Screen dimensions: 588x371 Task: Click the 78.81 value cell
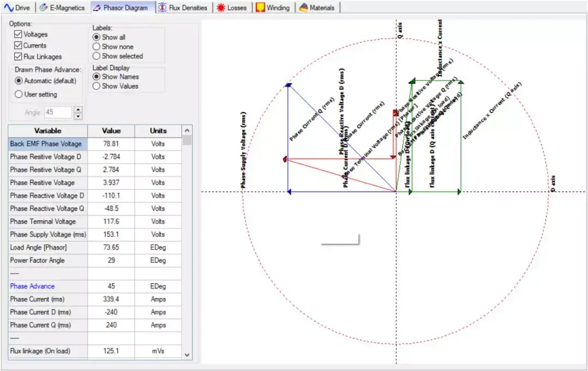[x=111, y=144]
